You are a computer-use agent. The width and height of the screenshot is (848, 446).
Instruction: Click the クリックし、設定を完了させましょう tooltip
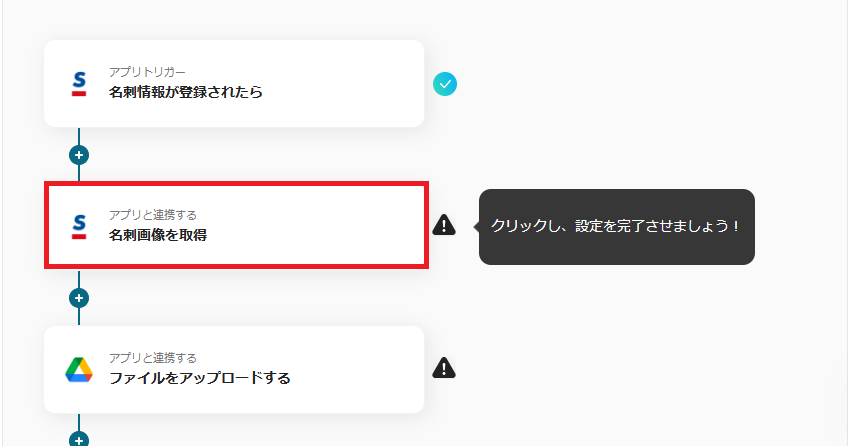pos(616,227)
